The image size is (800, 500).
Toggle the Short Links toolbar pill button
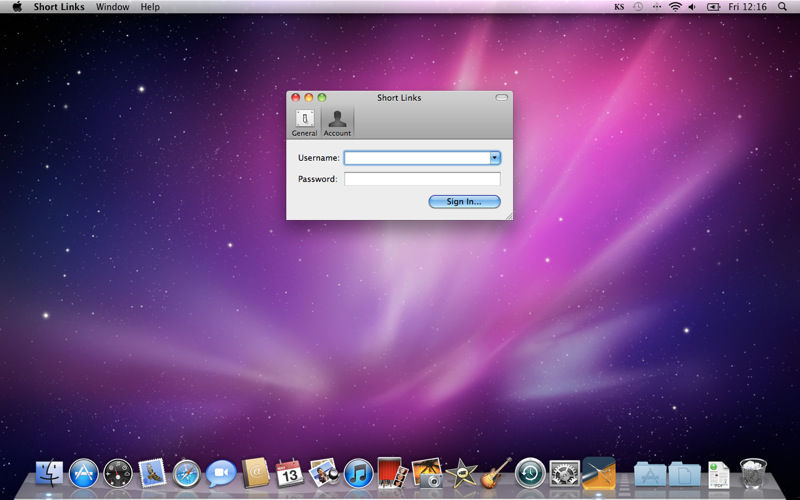(x=502, y=97)
